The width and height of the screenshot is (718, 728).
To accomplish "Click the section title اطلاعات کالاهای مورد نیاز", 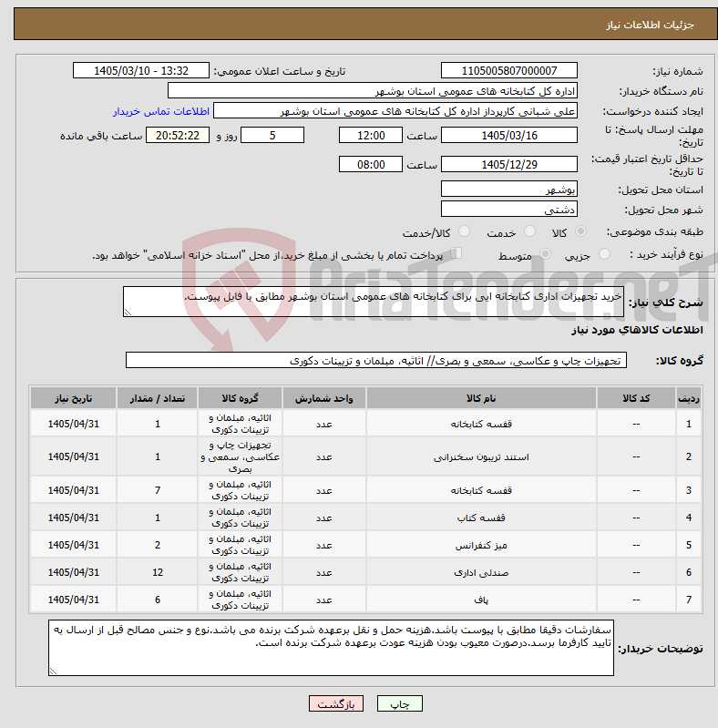I will click(x=637, y=330).
